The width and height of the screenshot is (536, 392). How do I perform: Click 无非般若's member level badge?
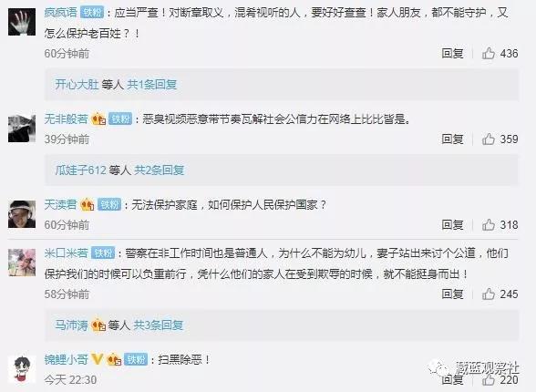pos(98,119)
